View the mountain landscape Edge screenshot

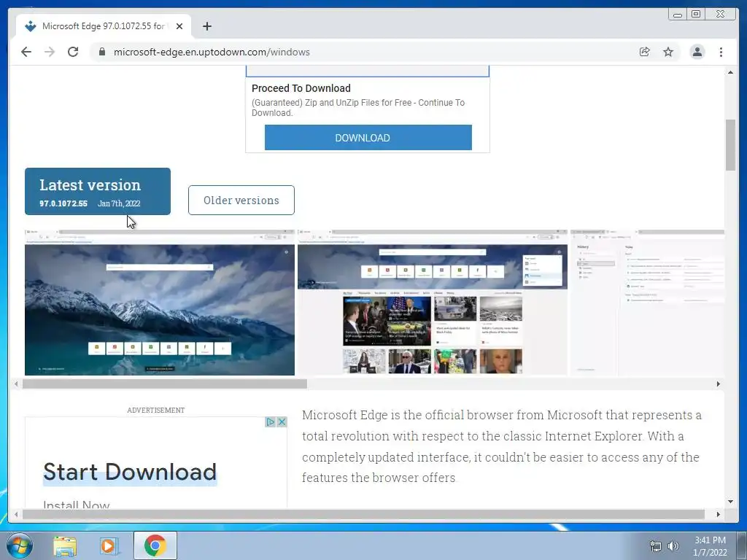[x=160, y=303]
